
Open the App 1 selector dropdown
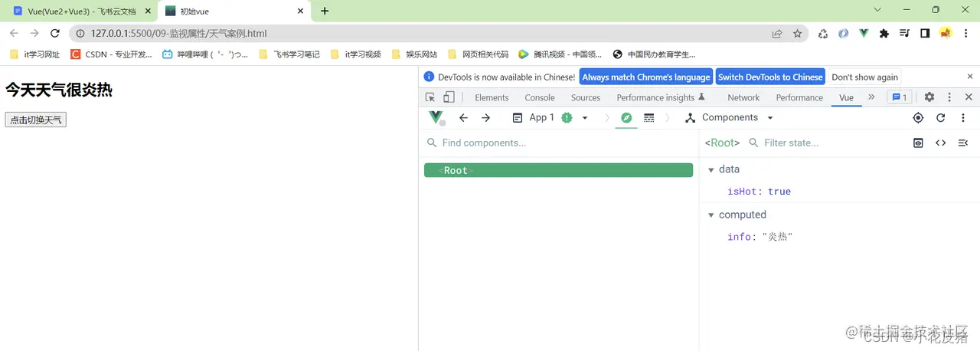[x=550, y=118]
